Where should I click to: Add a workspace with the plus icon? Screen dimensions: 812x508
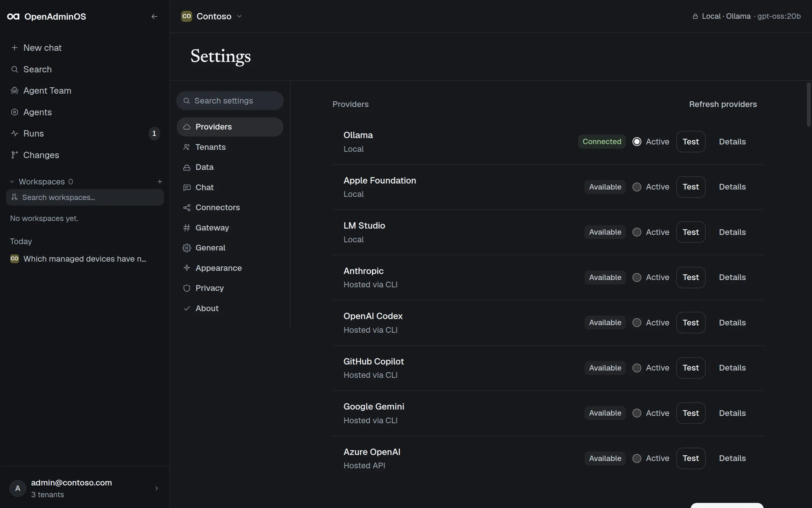click(x=160, y=181)
